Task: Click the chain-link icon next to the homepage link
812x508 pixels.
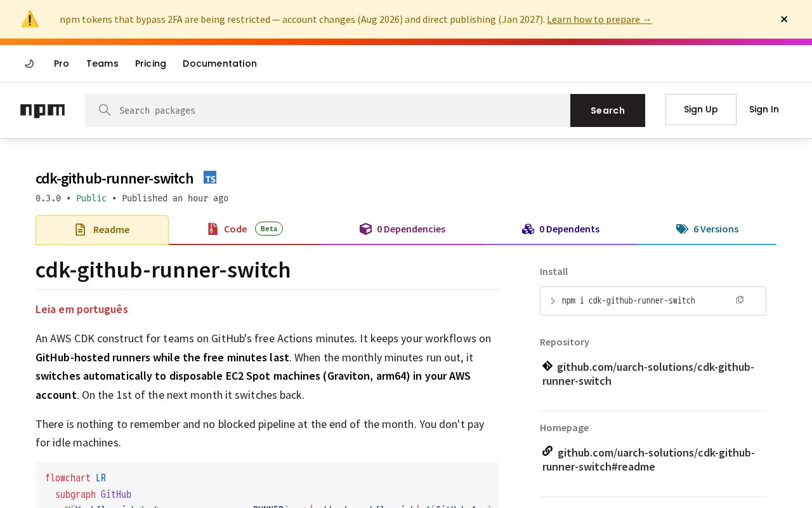Action: coord(547,451)
